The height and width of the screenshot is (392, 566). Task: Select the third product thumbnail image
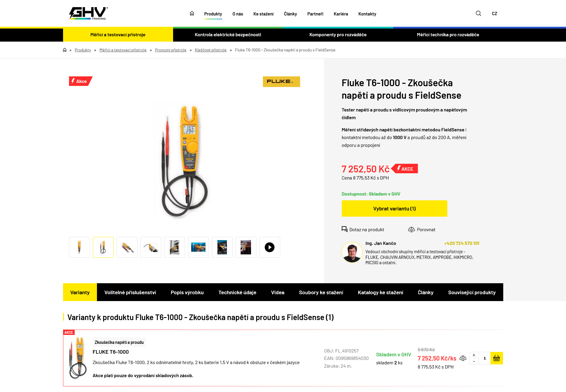coord(127,247)
